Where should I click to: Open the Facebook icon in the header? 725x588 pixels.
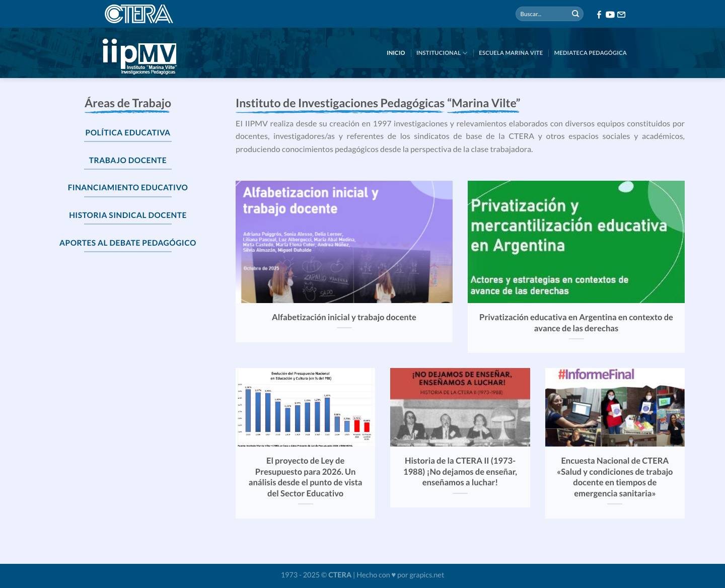[x=599, y=15]
